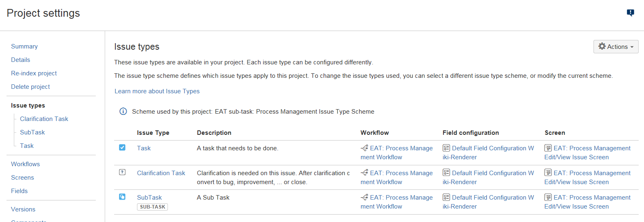Click the feedback icon at top right
Viewport: 644px width, 222px height.
point(630,13)
